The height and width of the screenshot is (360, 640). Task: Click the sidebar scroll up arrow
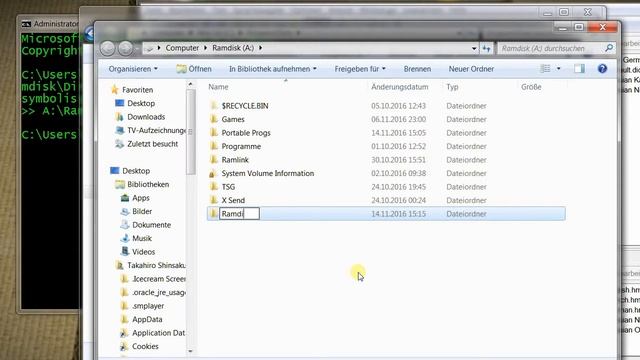click(190, 84)
